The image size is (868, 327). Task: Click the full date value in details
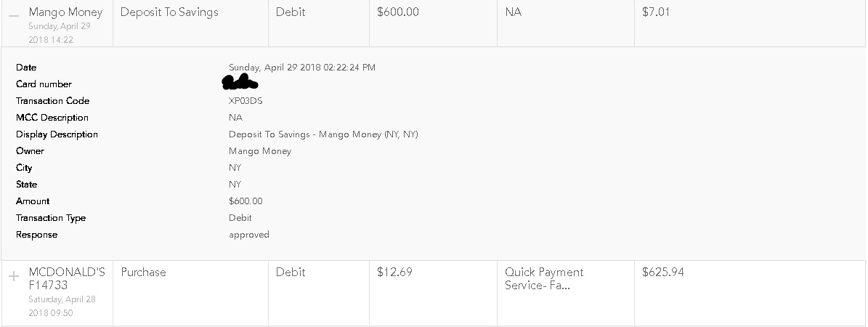[302, 68]
